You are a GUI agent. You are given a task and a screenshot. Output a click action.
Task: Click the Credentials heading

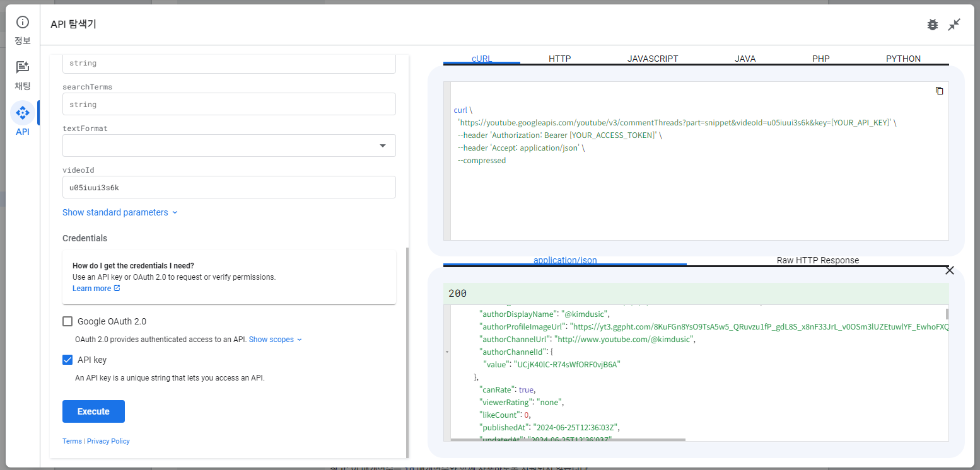85,238
